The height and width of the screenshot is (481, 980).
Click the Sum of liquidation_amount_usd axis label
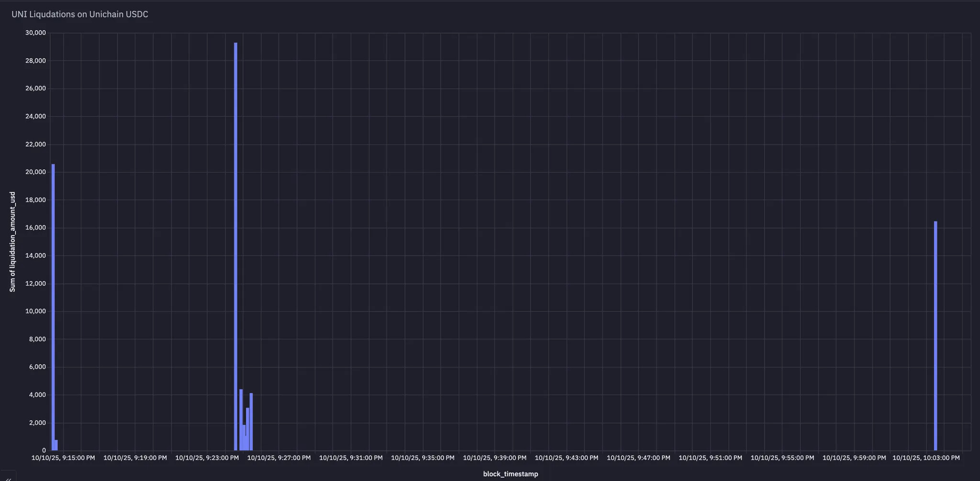(12, 242)
